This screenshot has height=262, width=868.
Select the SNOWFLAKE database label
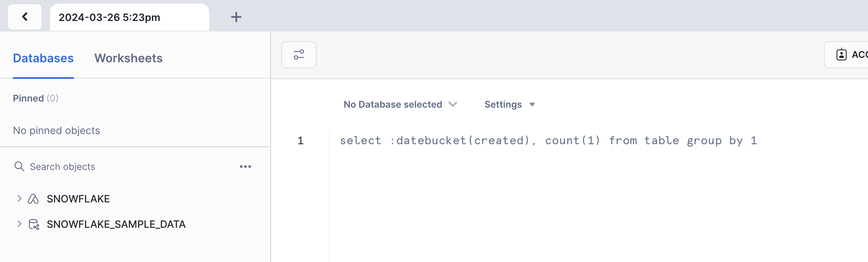pyautogui.click(x=78, y=199)
